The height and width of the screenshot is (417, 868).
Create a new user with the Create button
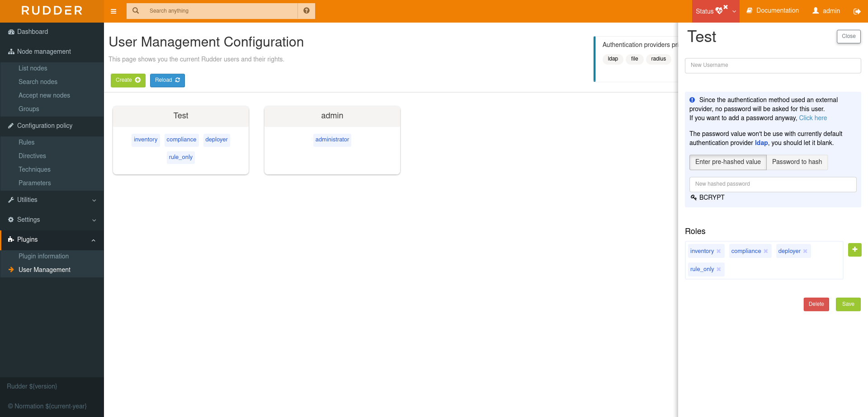tap(128, 80)
